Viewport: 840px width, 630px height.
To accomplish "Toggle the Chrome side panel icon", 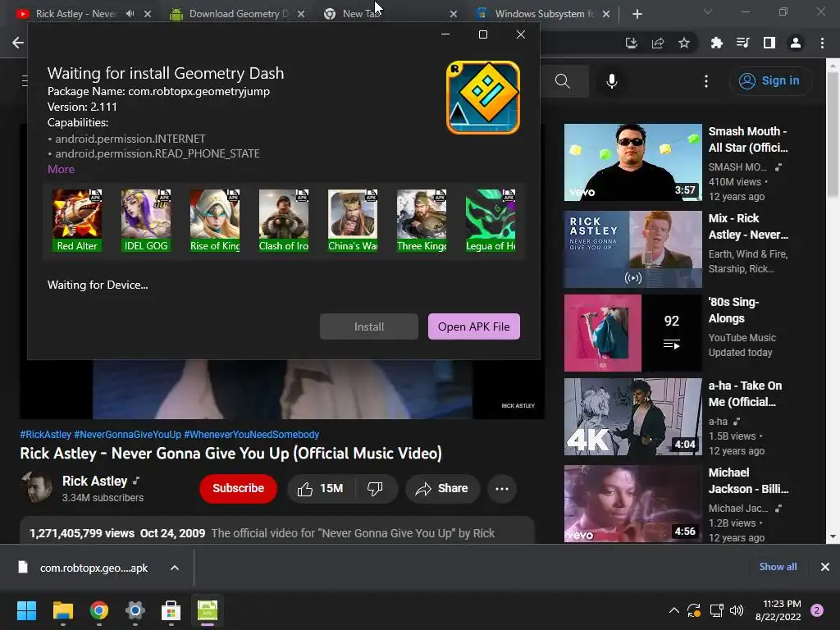I will pyautogui.click(x=769, y=43).
